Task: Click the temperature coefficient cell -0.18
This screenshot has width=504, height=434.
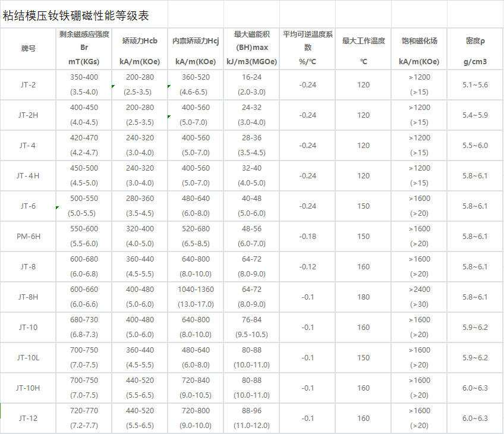Action: (308, 236)
